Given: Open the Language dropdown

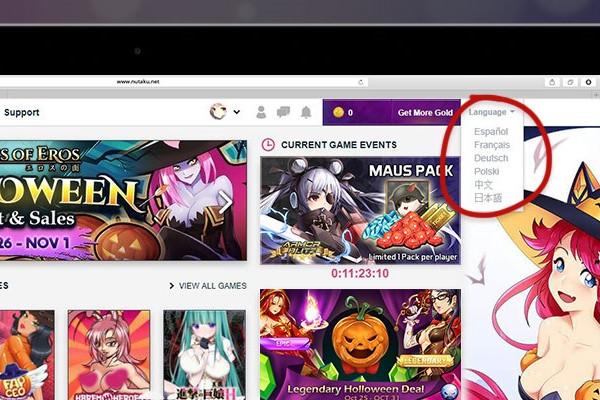Looking at the screenshot, I should (x=491, y=112).
